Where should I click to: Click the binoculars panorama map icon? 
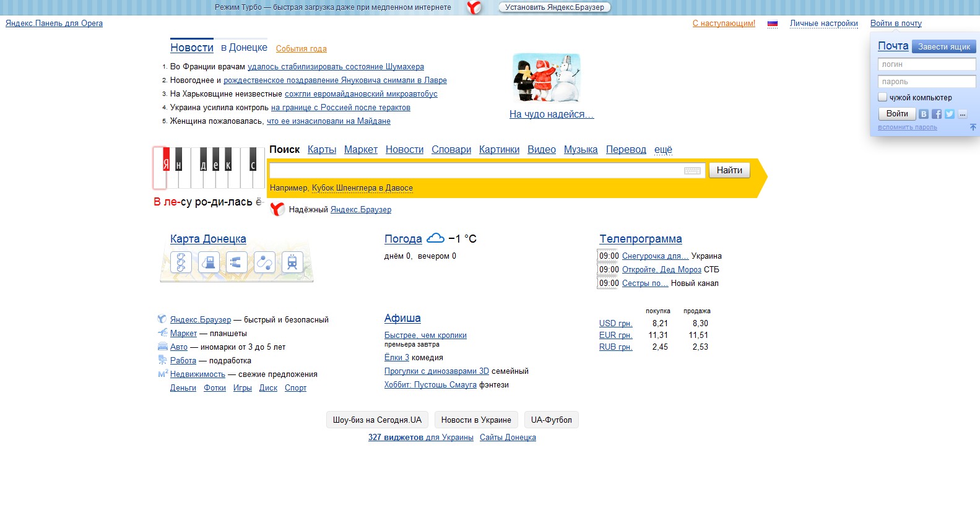click(236, 262)
